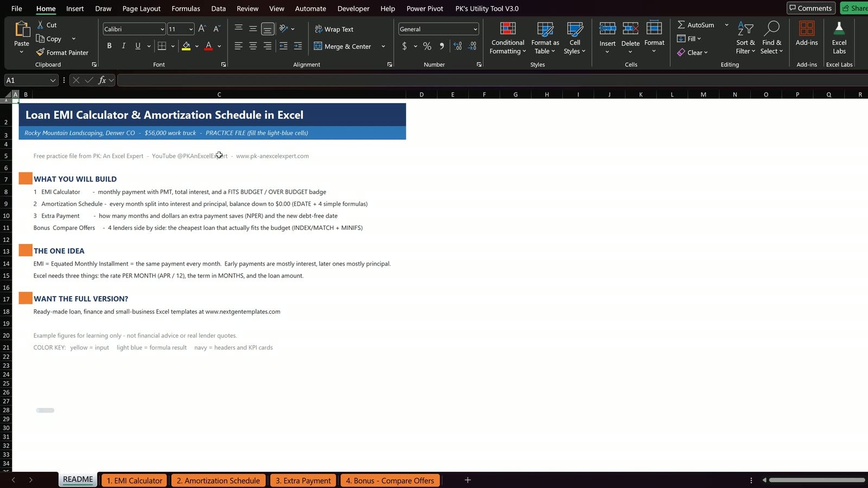Launch Excel Labs add-in

tap(839, 38)
